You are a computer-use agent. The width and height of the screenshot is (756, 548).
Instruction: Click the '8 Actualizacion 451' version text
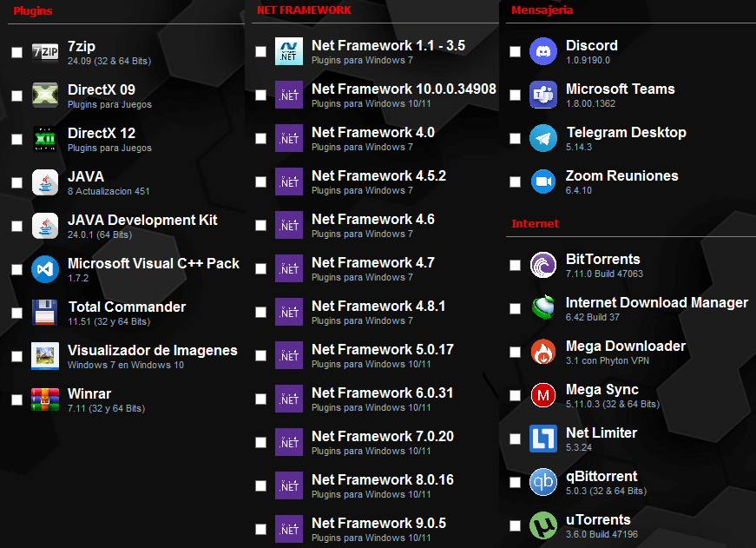tap(108, 191)
